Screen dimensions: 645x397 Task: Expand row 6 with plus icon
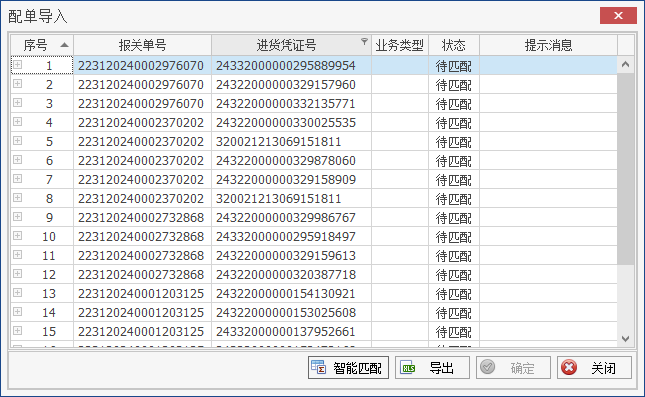(17, 160)
